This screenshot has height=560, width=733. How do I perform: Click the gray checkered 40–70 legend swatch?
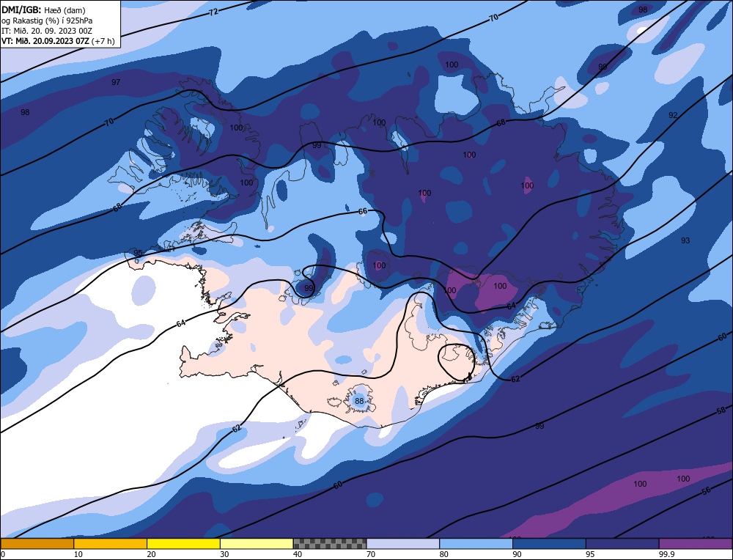330,544
